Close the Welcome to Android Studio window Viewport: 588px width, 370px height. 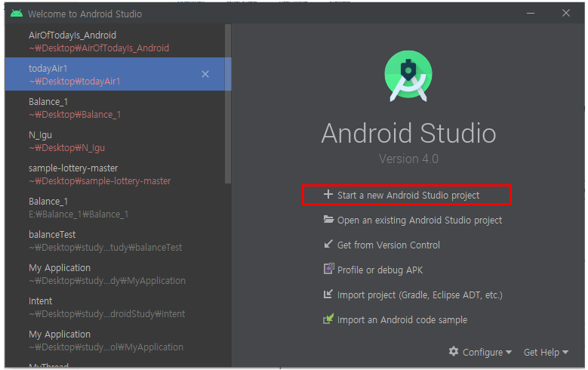(566, 13)
